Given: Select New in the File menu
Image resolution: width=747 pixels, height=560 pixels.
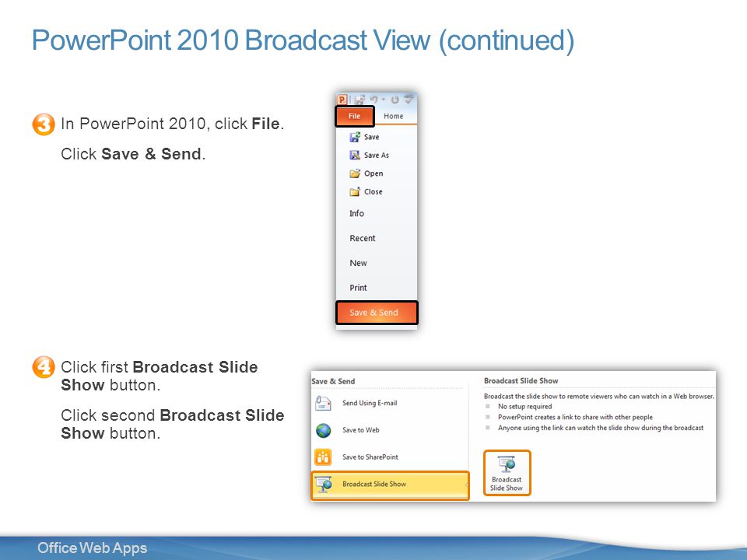Looking at the screenshot, I should (x=358, y=263).
